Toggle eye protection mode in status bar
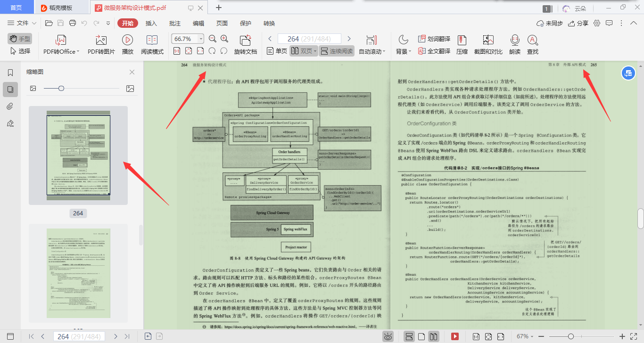644x343 pixels. (388, 336)
